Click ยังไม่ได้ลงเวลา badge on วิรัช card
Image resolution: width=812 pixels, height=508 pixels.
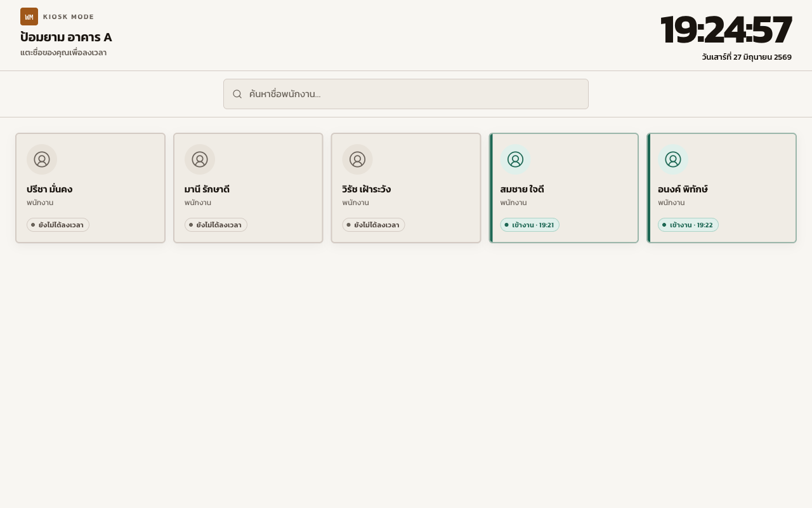(374, 225)
